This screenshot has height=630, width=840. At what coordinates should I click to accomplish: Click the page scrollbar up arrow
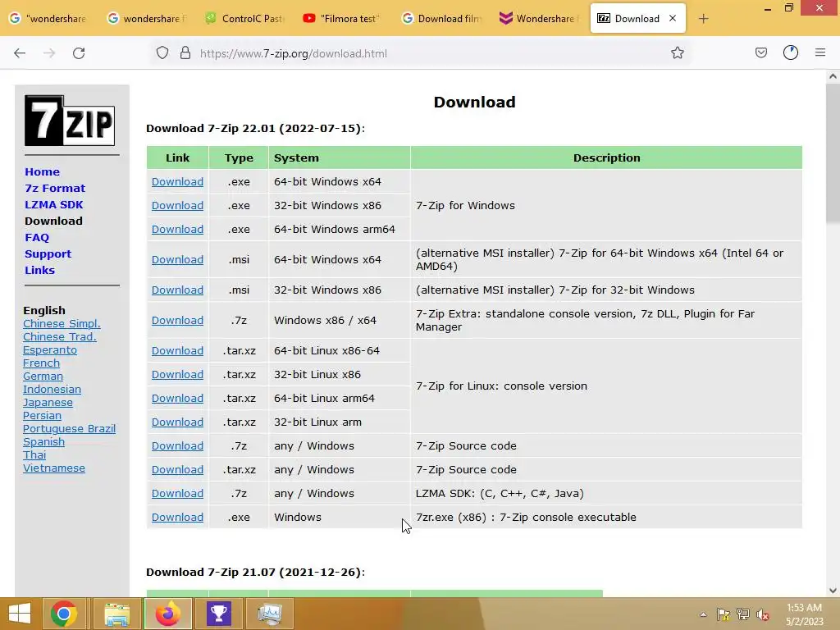click(833, 76)
